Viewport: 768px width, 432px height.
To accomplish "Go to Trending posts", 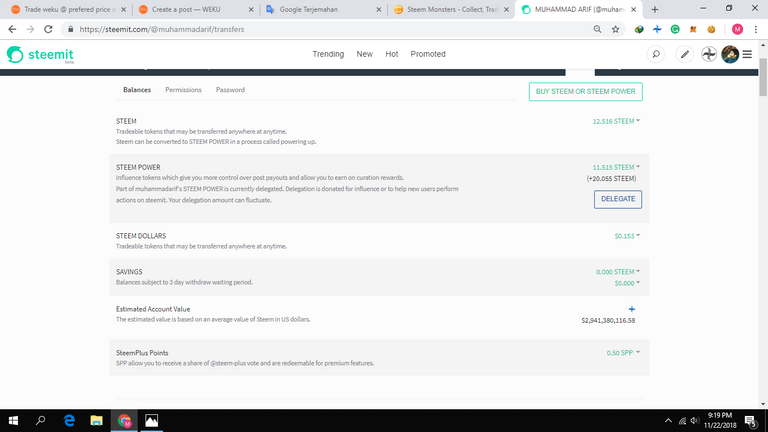I will 328,54.
